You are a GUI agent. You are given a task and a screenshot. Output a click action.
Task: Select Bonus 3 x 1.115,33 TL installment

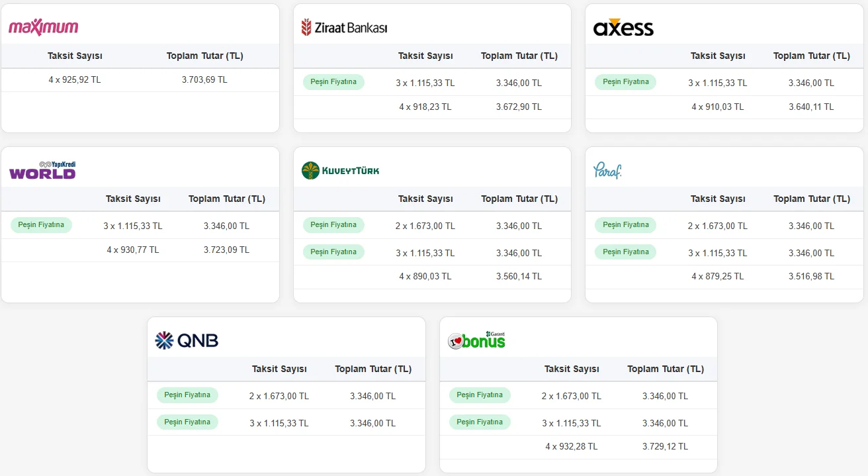[572, 424]
